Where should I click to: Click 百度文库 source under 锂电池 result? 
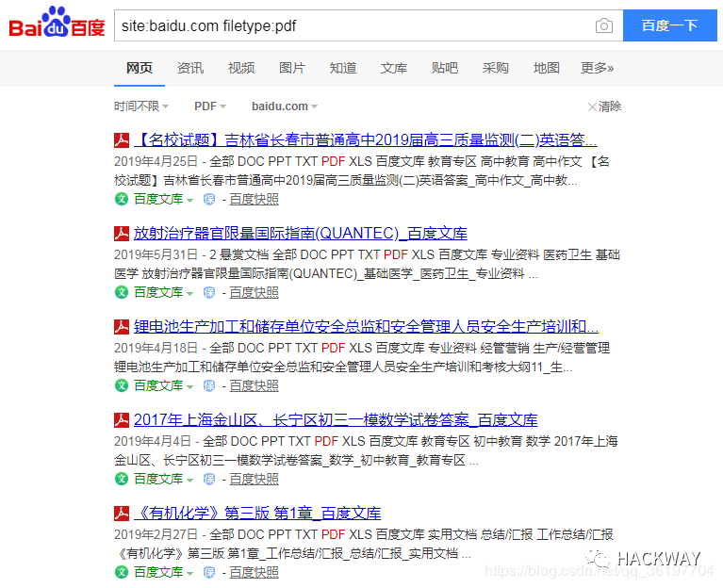[158, 385]
